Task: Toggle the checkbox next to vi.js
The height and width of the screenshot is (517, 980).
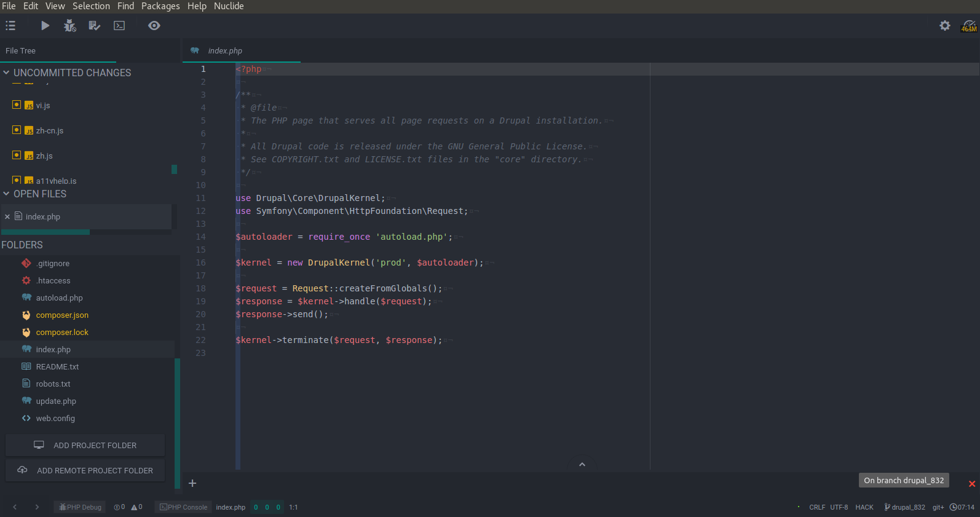Action: coord(17,105)
